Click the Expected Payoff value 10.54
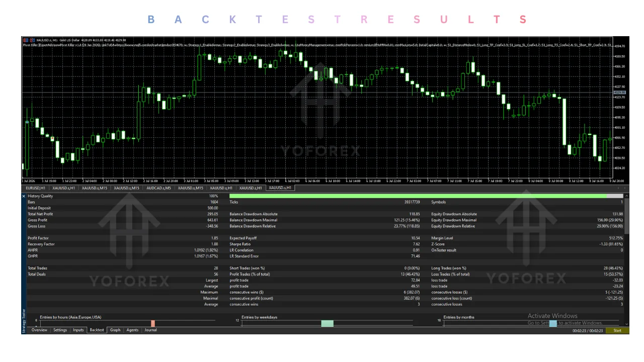The width and height of the screenshot is (644, 362). pos(415,238)
